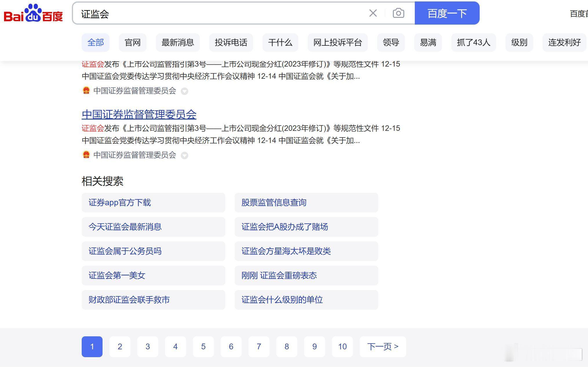Select the 易满 filter tab
This screenshot has height=367, width=588.
coord(428,43)
